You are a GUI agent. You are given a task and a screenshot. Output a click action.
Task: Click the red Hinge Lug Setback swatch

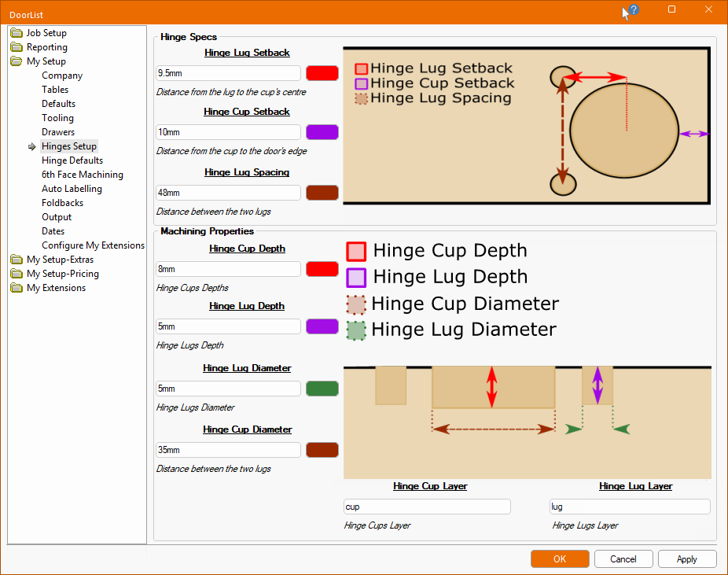[322, 73]
